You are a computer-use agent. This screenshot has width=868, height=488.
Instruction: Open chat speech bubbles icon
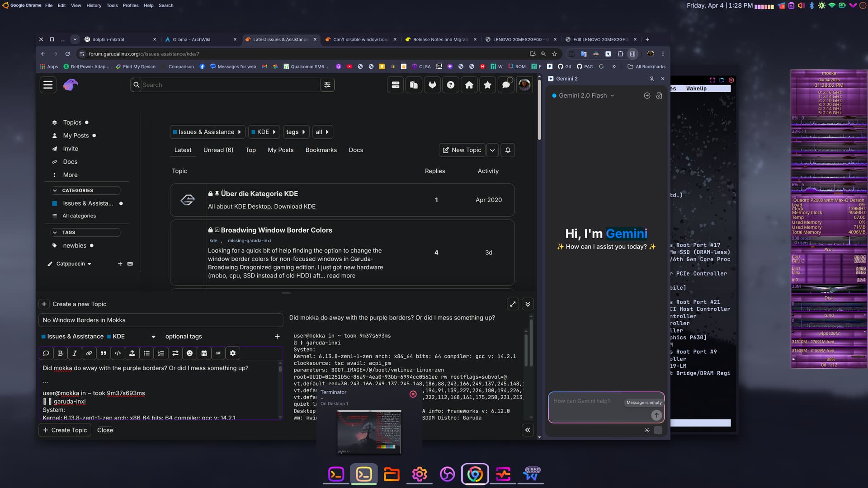[x=506, y=85]
